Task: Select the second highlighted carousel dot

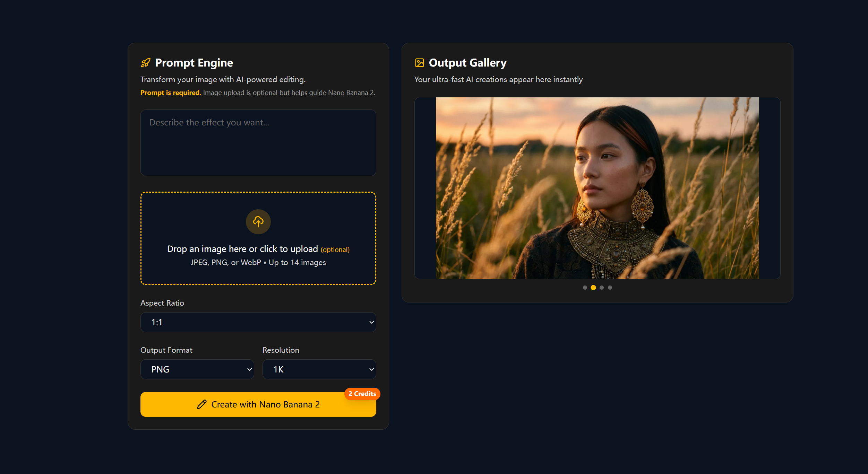Action: click(x=593, y=288)
